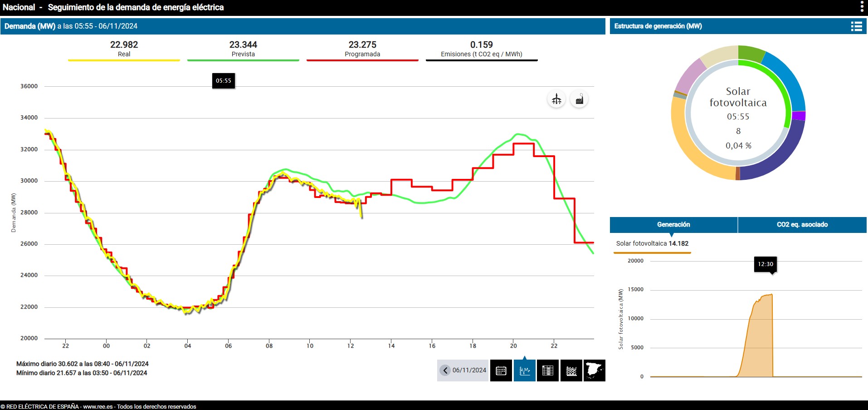Click the www.ree.es footer copyright text

98,406
